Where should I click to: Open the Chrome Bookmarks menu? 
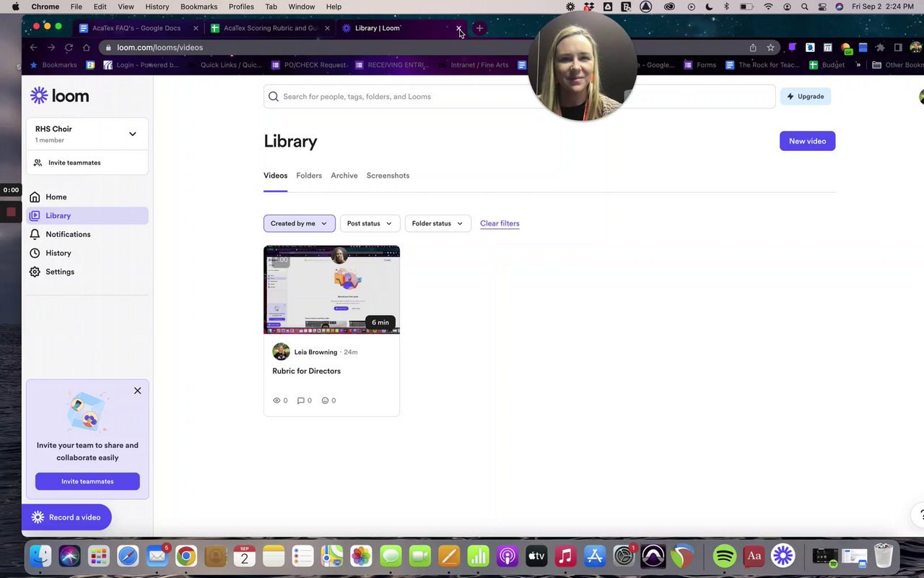(x=199, y=7)
